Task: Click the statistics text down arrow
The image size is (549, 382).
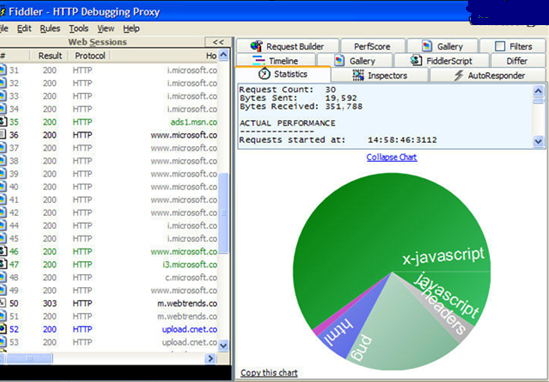Action: click(x=538, y=141)
